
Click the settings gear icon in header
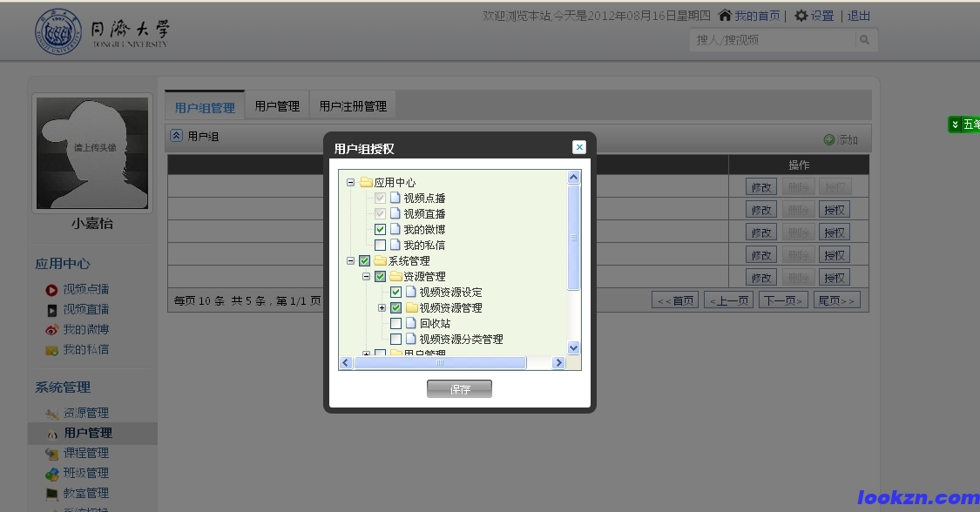click(801, 16)
